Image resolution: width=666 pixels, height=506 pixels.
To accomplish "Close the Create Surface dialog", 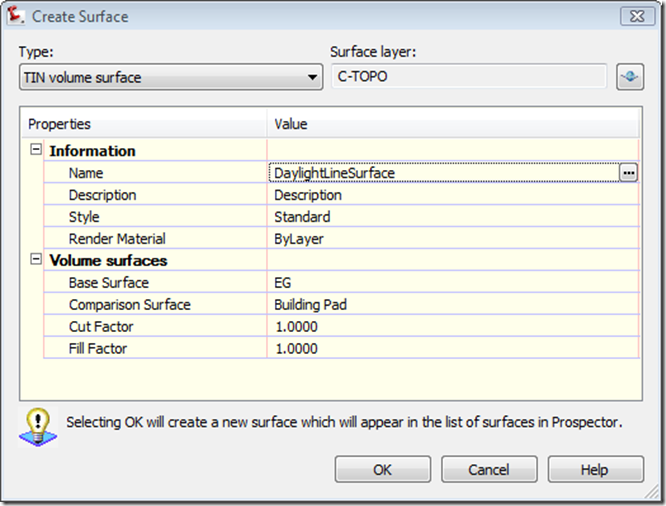I will click(x=635, y=16).
